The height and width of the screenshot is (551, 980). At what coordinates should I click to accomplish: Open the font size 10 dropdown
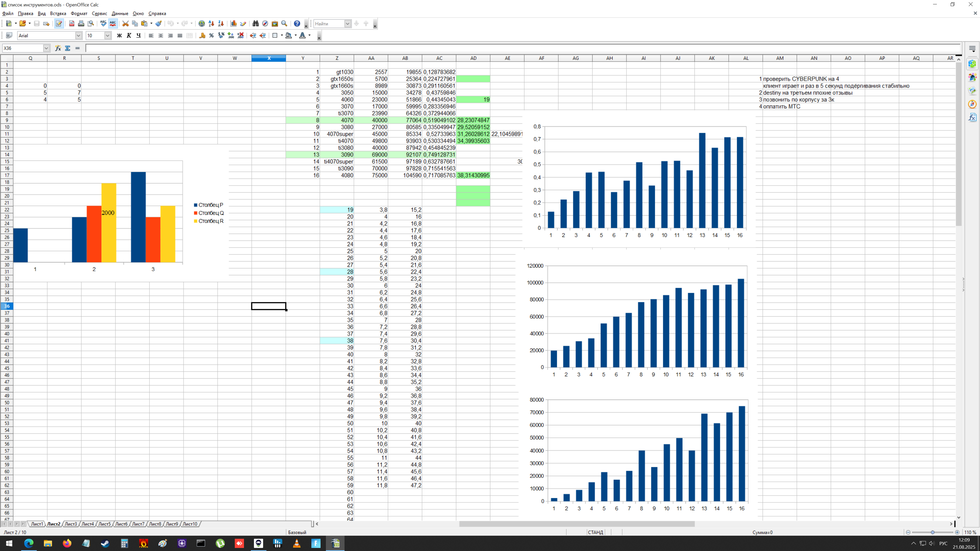108,35
